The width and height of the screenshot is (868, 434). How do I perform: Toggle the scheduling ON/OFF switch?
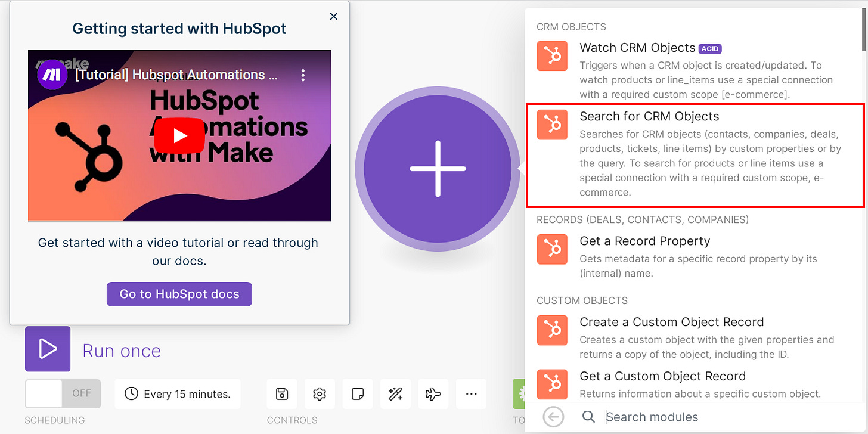pos(63,394)
